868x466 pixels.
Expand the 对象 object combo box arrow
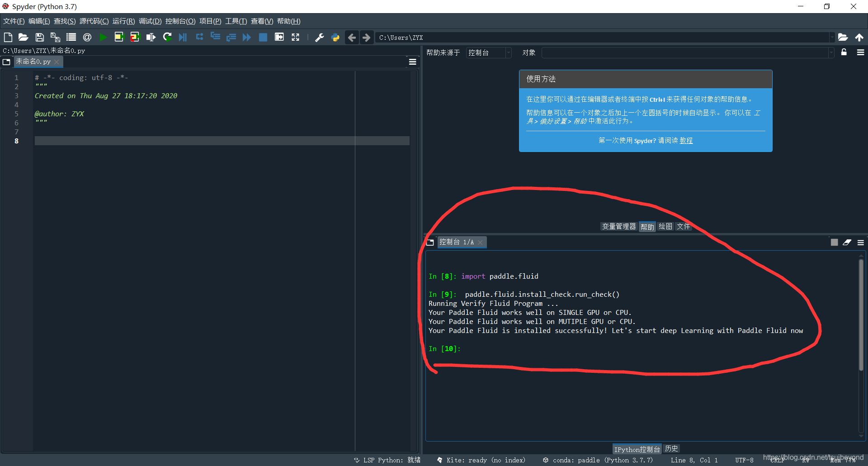[831, 53]
